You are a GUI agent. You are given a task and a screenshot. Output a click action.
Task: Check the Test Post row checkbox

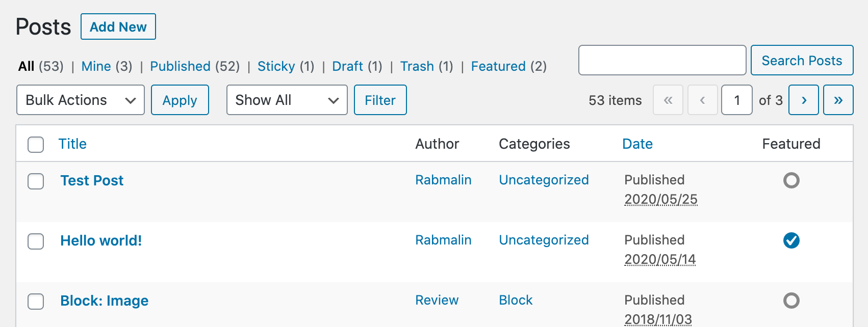pyautogui.click(x=36, y=181)
